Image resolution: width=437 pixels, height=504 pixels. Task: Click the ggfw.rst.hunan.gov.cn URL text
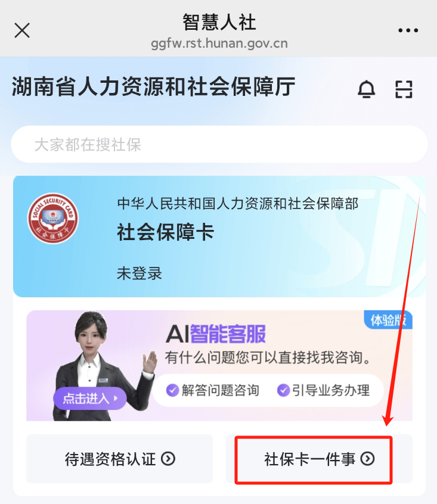[x=219, y=43]
